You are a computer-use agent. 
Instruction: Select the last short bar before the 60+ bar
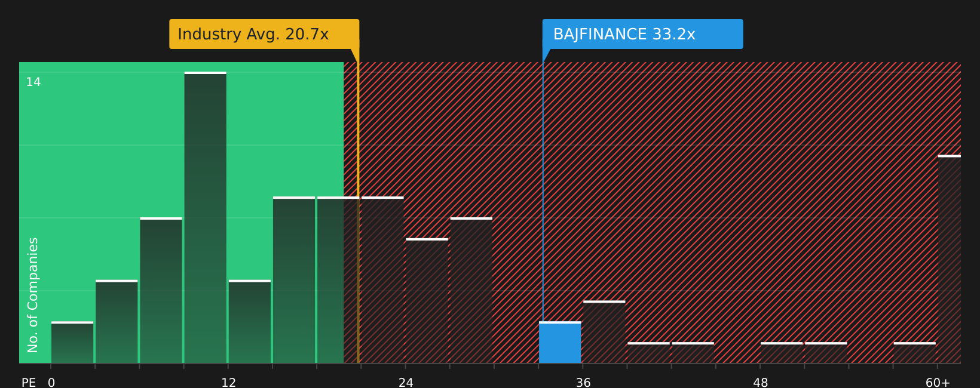[x=915, y=353]
